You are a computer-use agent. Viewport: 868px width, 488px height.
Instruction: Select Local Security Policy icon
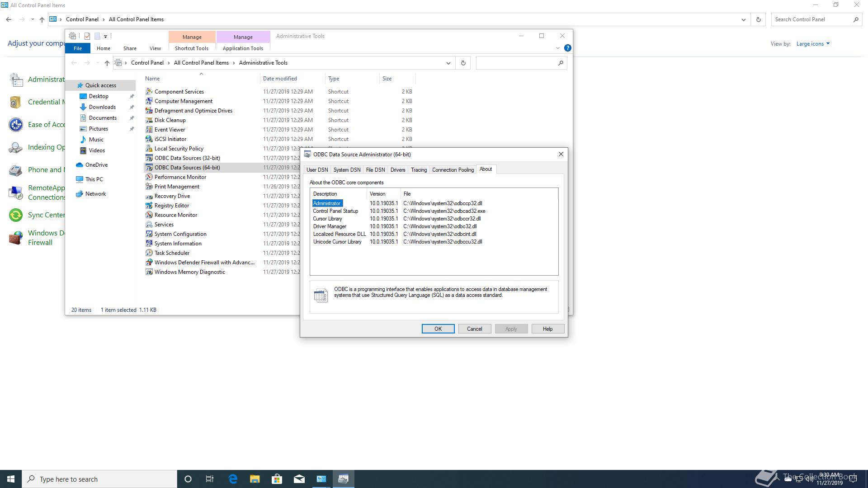149,148
